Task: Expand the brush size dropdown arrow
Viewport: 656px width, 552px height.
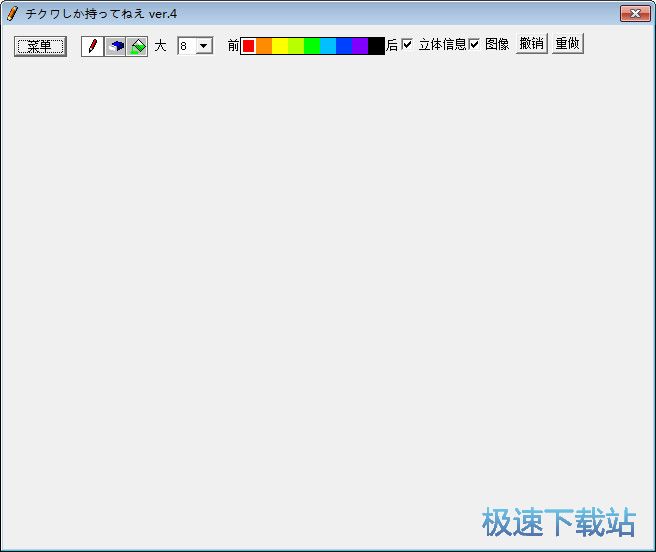Action: 204,46
